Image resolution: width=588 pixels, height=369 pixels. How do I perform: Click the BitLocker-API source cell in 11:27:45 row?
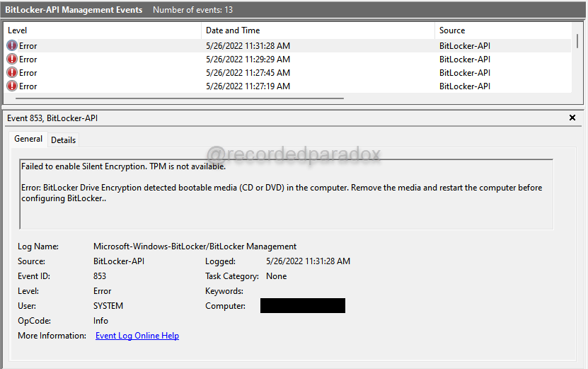coord(465,73)
